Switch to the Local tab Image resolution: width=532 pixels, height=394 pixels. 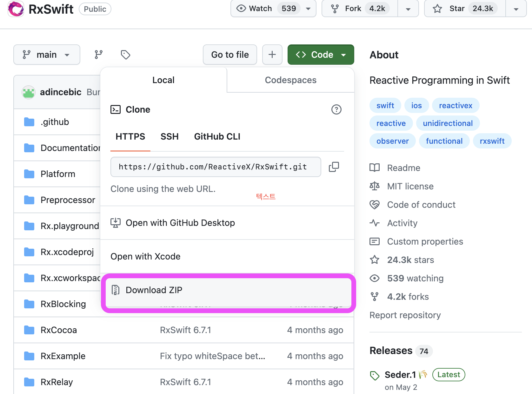(163, 80)
